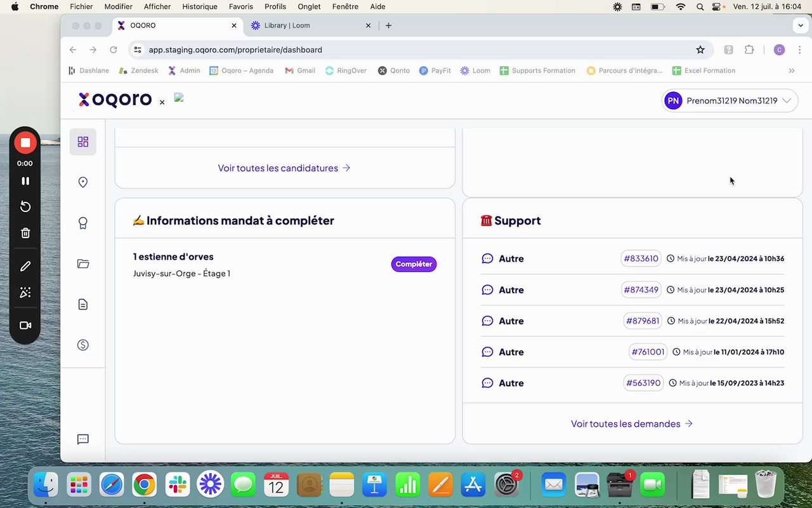Open a new Chrome tab with plus

pos(388,25)
